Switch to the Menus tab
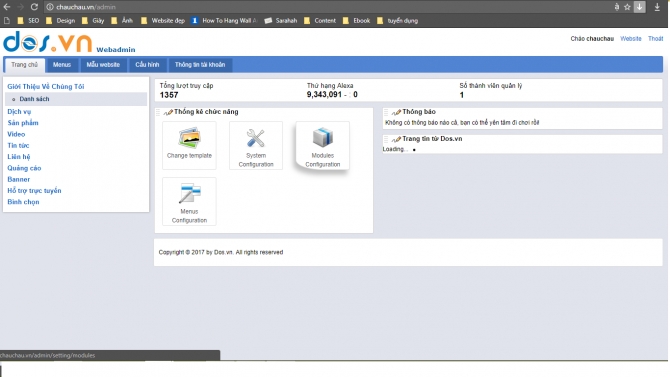 pyautogui.click(x=62, y=65)
